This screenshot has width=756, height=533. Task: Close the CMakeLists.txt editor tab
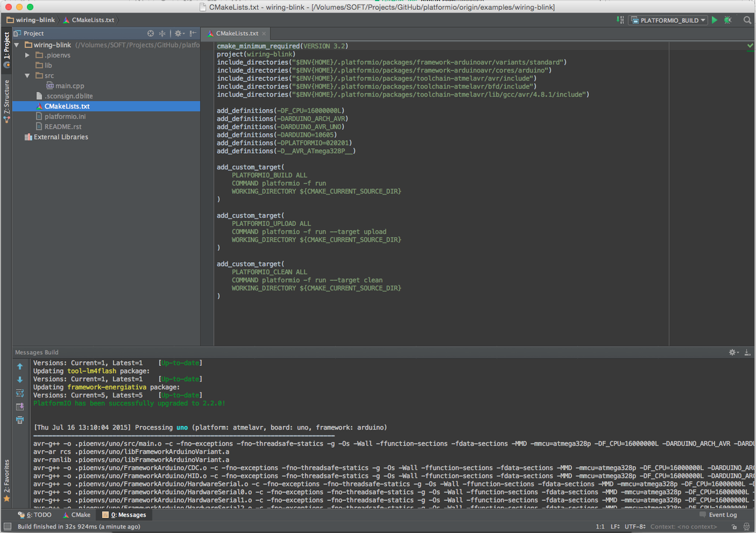pyautogui.click(x=264, y=33)
